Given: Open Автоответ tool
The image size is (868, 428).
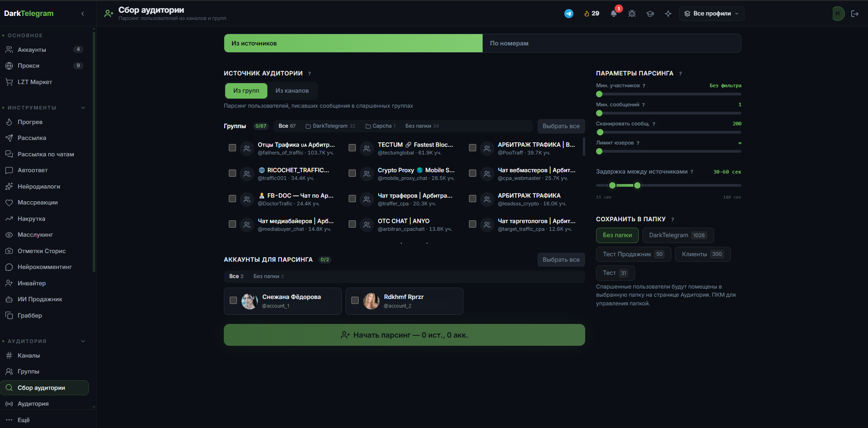Looking at the screenshot, I should 44,170.
